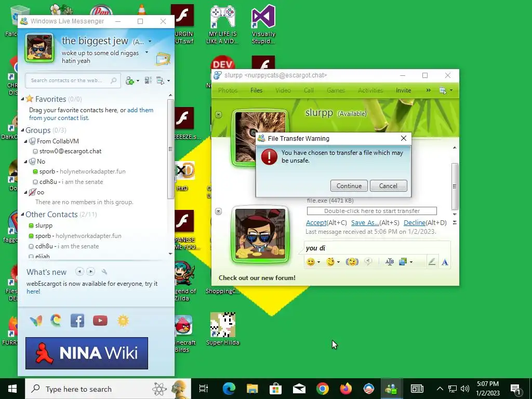Click the voice clip icon
Viewport: 532px width, 399px height.
[368, 262]
